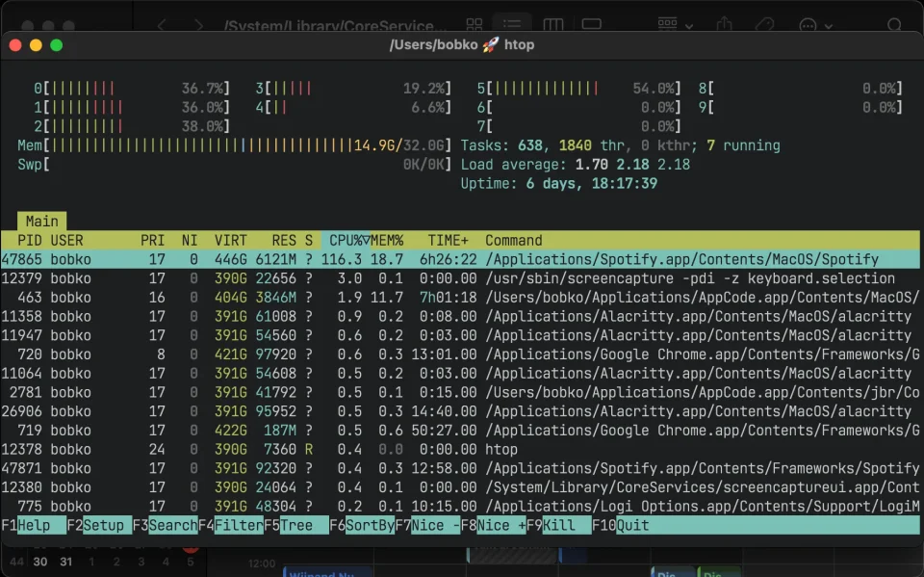Select the Main tab in htop
This screenshot has height=577, width=924.
41,222
